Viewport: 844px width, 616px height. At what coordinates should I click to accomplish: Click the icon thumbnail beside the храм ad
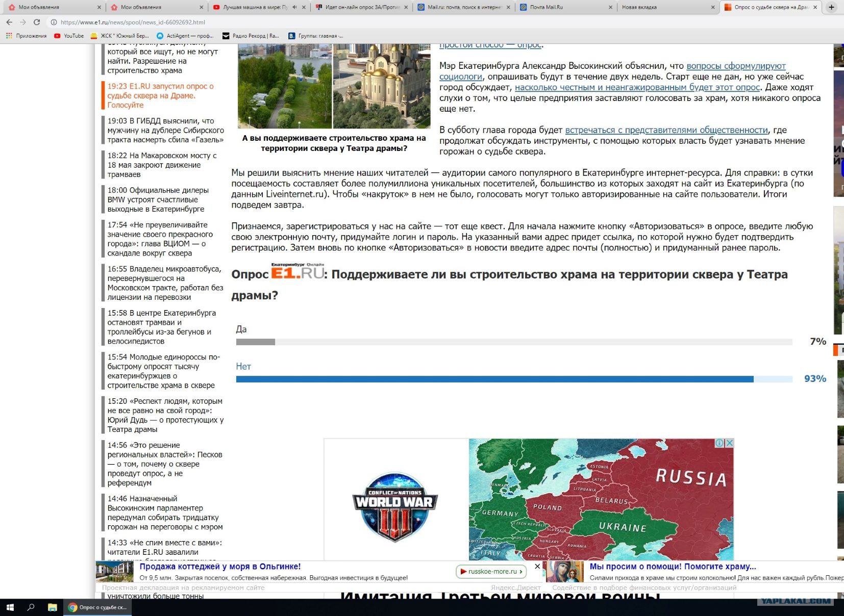565,572
